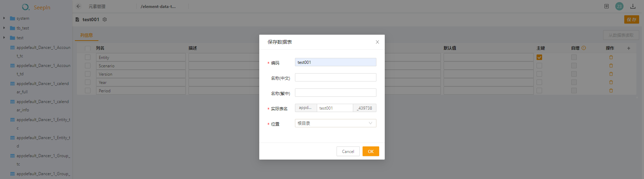
Task: Expand the system folder
Action: (4, 18)
